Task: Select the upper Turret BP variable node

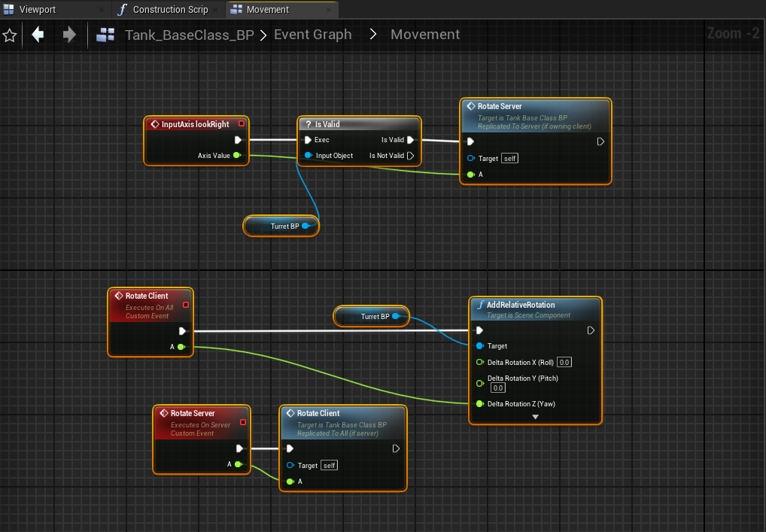Action: coord(281,226)
